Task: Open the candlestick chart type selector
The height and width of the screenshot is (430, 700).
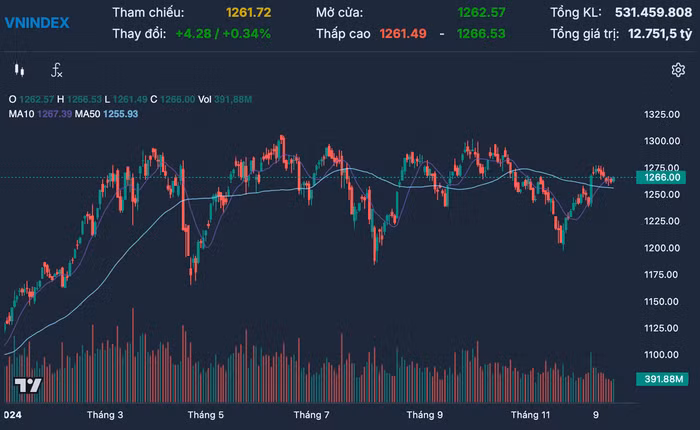Action: [19, 70]
